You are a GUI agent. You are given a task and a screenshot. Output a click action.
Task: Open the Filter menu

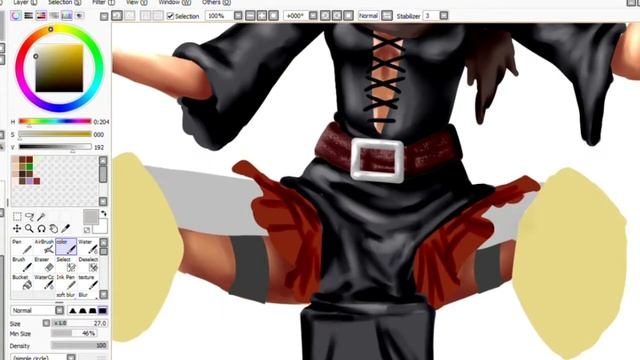pos(103,2)
